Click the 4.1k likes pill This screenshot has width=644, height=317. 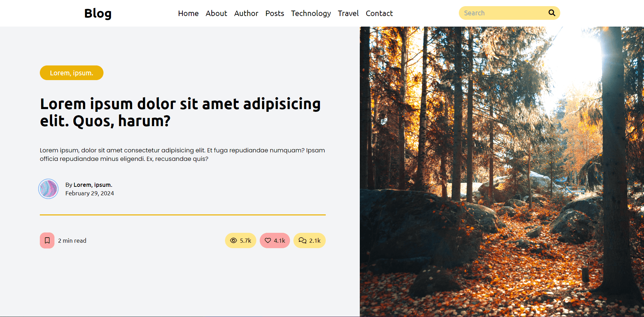pyautogui.click(x=275, y=240)
